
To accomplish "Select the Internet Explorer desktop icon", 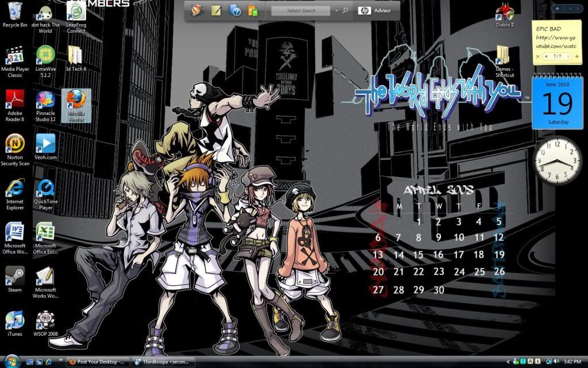I will (x=15, y=194).
